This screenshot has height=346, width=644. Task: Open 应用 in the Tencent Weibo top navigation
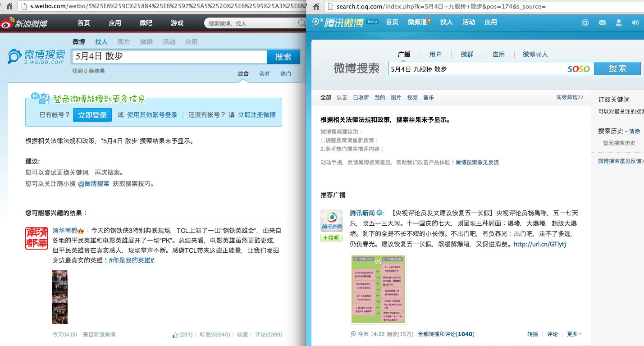pos(491,22)
